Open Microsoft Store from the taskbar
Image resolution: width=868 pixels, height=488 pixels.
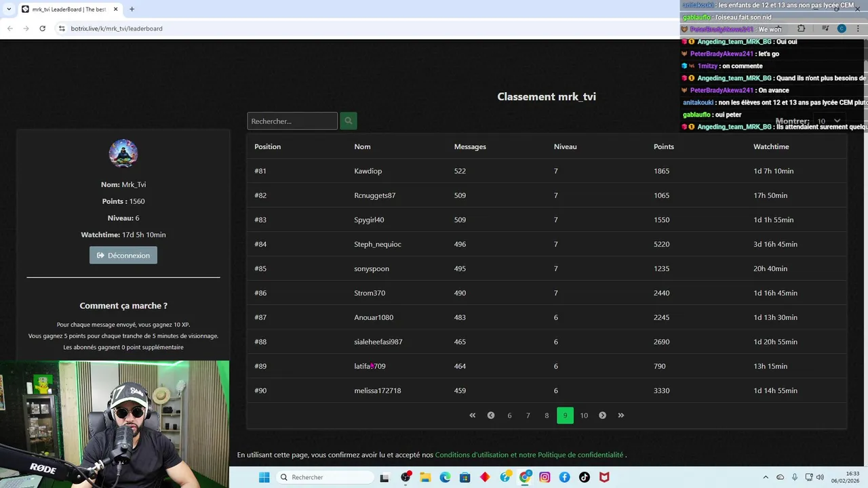click(x=465, y=477)
